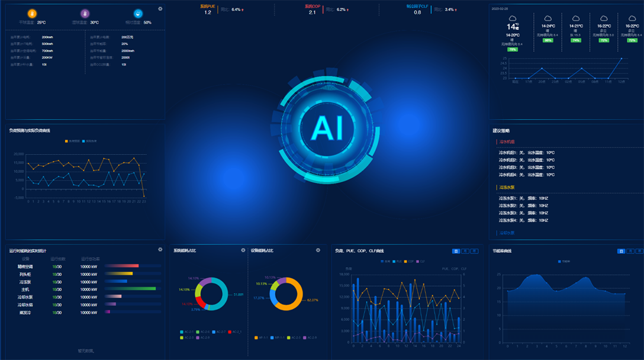The width and height of the screenshot is (644, 360).
Task: Click the 冷冻水泵 strategy section heading
Action: click(507, 187)
